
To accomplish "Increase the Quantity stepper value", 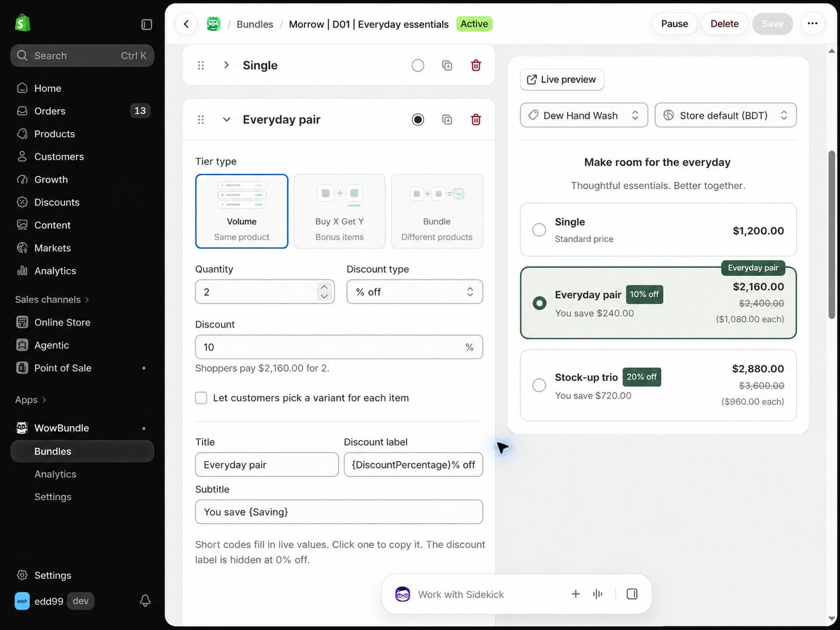I will [324, 287].
